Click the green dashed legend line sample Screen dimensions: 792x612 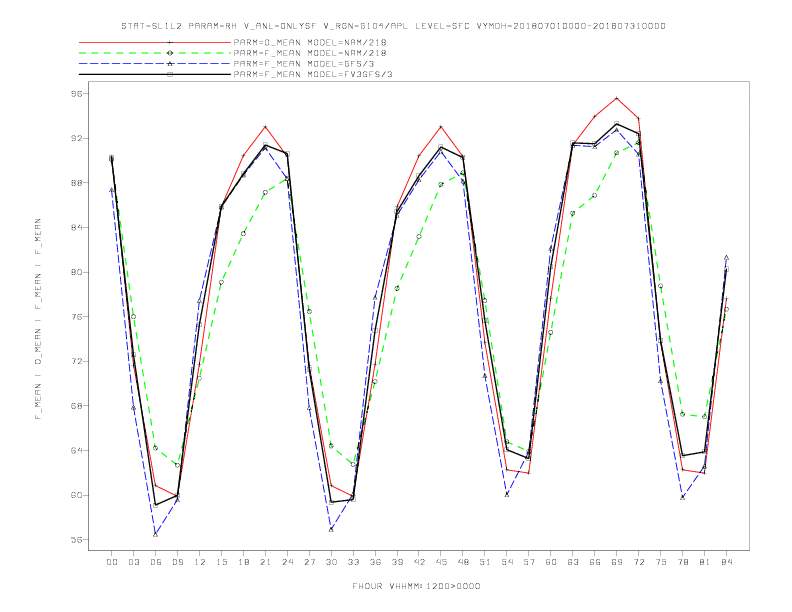(155, 53)
